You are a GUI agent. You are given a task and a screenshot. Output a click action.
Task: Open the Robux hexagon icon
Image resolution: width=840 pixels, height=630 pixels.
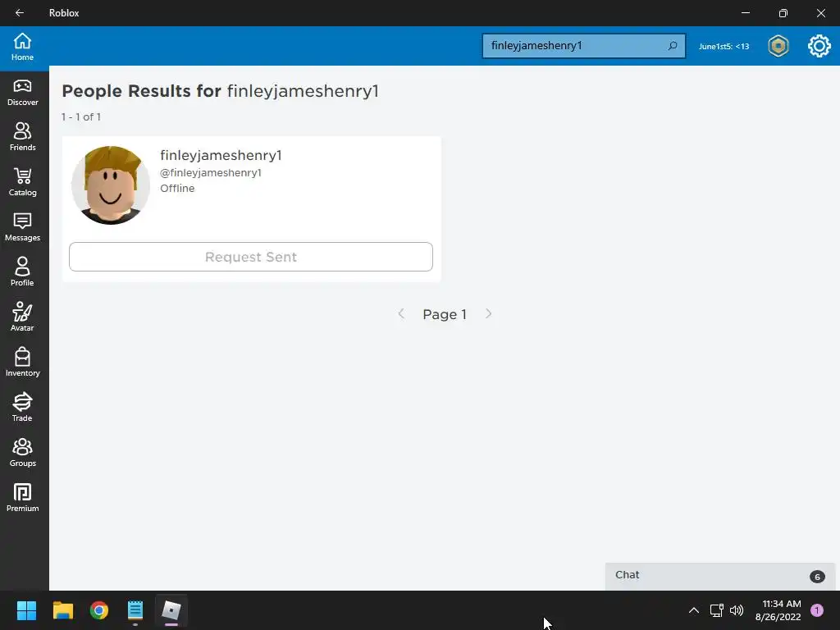pos(778,46)
